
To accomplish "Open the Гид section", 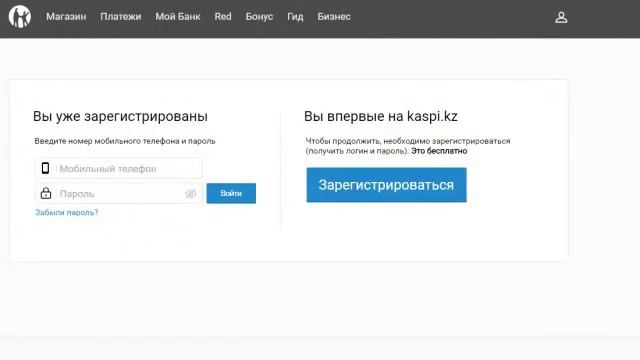I will tap(295, 17).
